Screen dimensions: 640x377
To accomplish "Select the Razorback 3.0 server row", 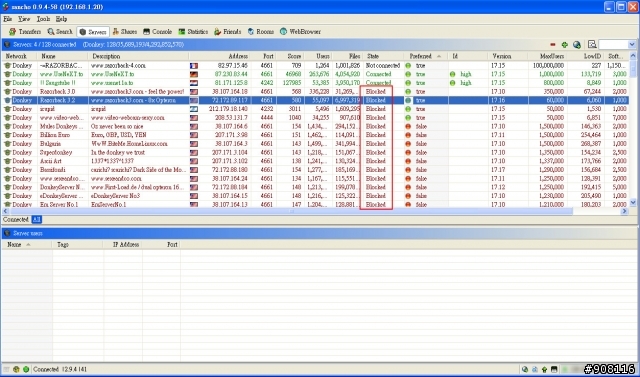I will (x=315, y=91).
